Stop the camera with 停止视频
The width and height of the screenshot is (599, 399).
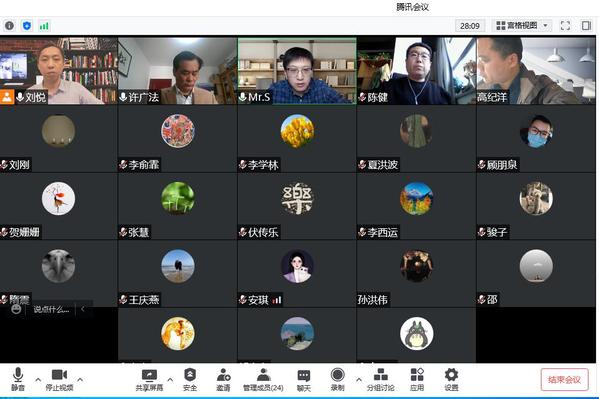point(59,380)
